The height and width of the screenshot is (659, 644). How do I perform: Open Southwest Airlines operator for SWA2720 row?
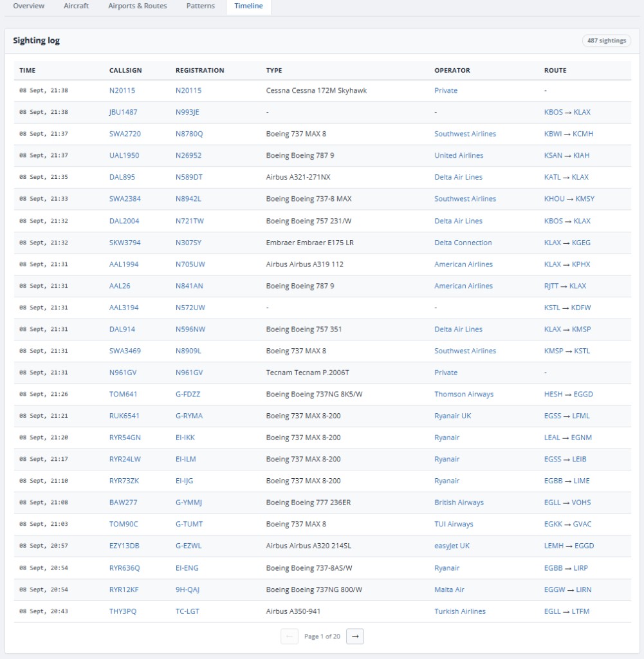[465, 134]
